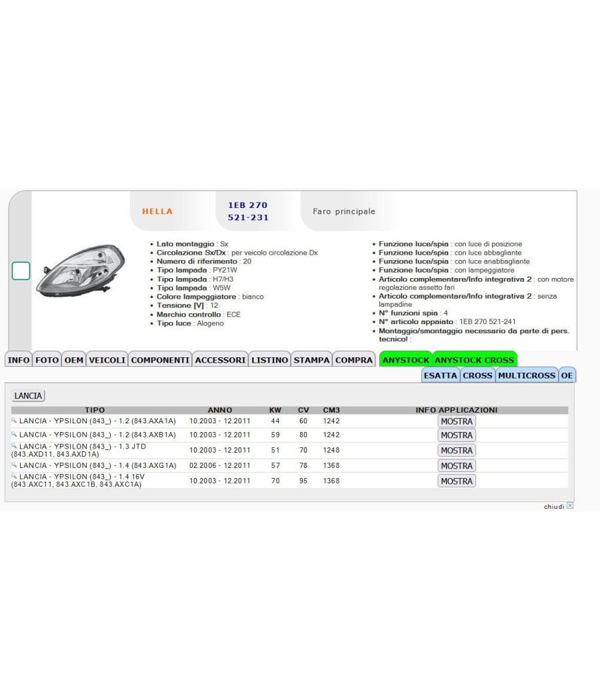Click magnifier icon for Ypsilon 1.2 843.AXA1A
Viewport: 600px width, 700px height.
point(14,420)
